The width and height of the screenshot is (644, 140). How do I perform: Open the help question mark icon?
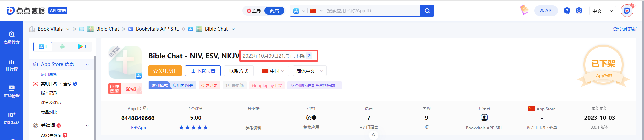pyautogui.click(x=567, y=11)
